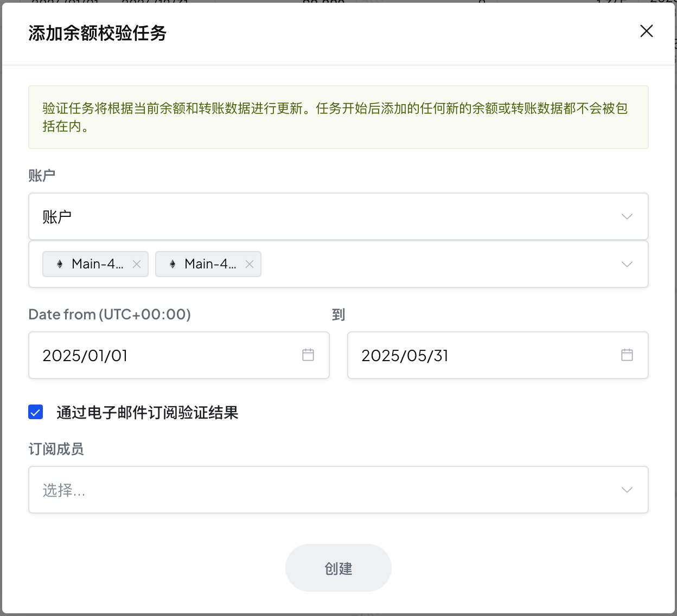
Task: Click the 通过电子邮件订阅验证结果 label
Action: [x=147, y=413]
